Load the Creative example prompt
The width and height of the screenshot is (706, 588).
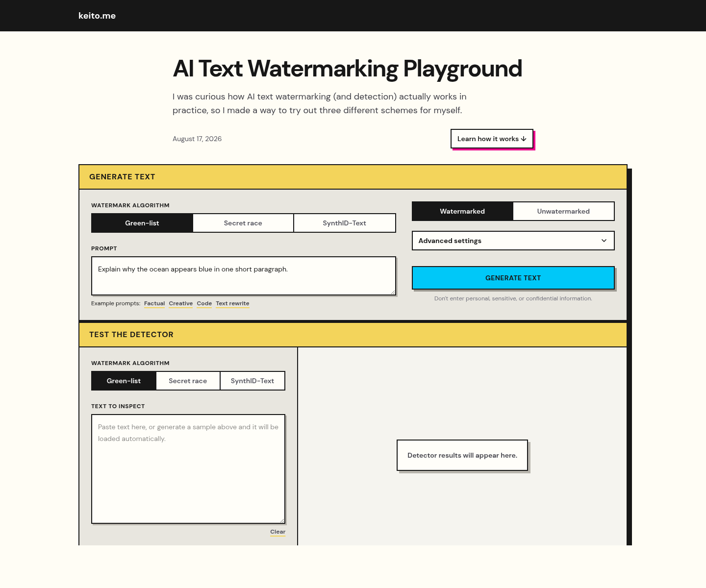[x=181, y=304]
